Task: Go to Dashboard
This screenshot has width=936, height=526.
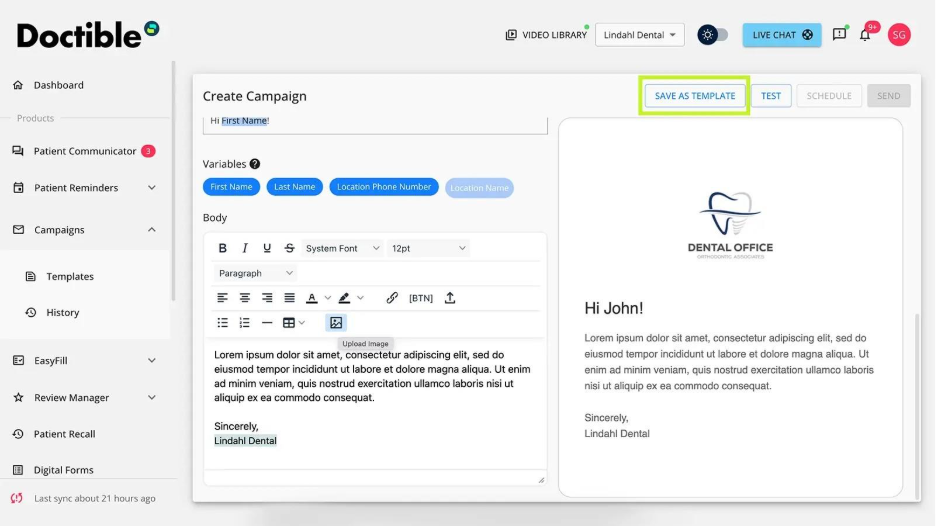Action: (58, 85)
